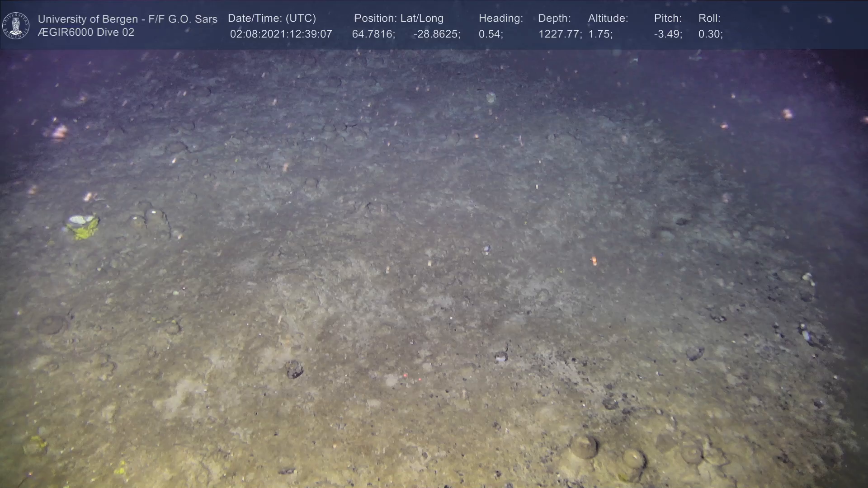Image resolution: width=868 pixels, height=488 pixels.
Task: Click the 'Position: Lat/Long' header
Action: pos(398,19)
